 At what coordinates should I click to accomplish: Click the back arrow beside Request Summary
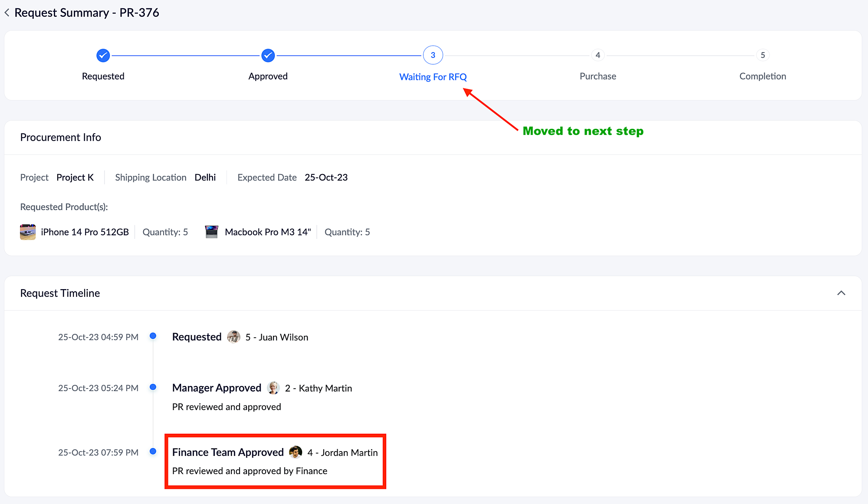coord(7,13)
